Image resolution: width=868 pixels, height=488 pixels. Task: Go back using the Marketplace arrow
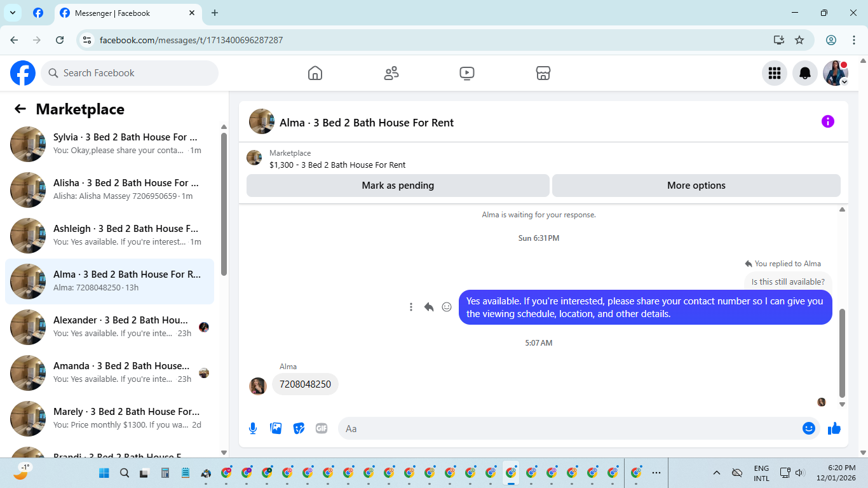20,109
